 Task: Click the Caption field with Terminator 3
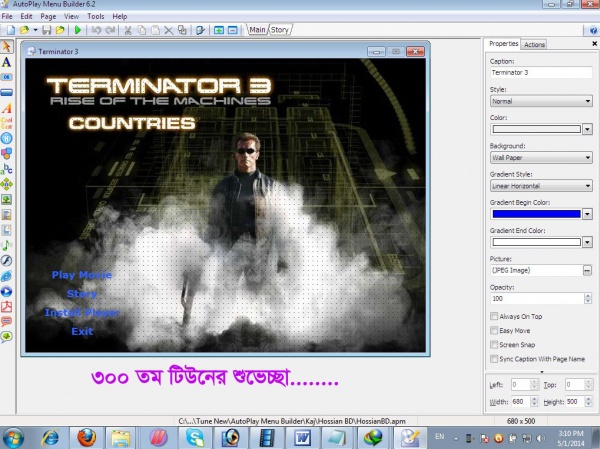click(541, 73)
